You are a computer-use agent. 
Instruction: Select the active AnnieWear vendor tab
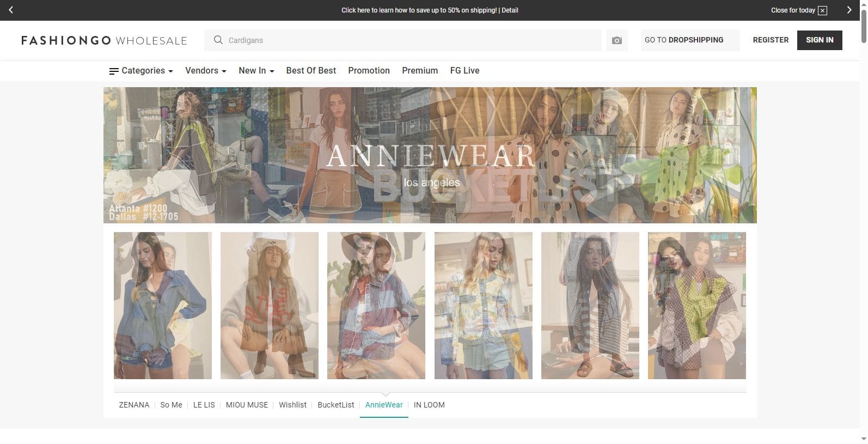point(384,405)
